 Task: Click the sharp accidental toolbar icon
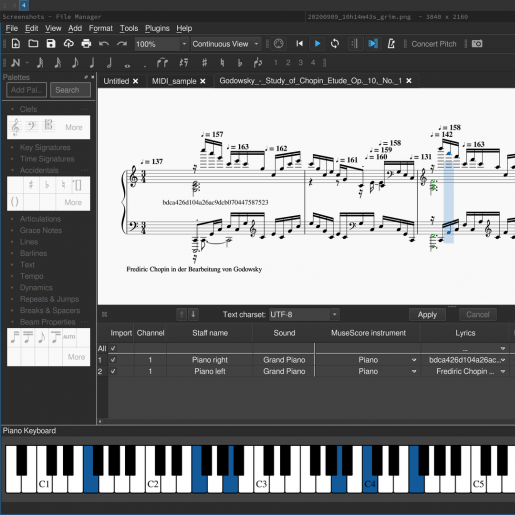204,62
